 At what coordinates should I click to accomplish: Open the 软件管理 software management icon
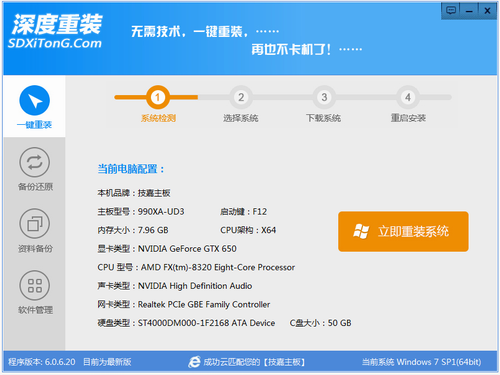tap(35, 285)
